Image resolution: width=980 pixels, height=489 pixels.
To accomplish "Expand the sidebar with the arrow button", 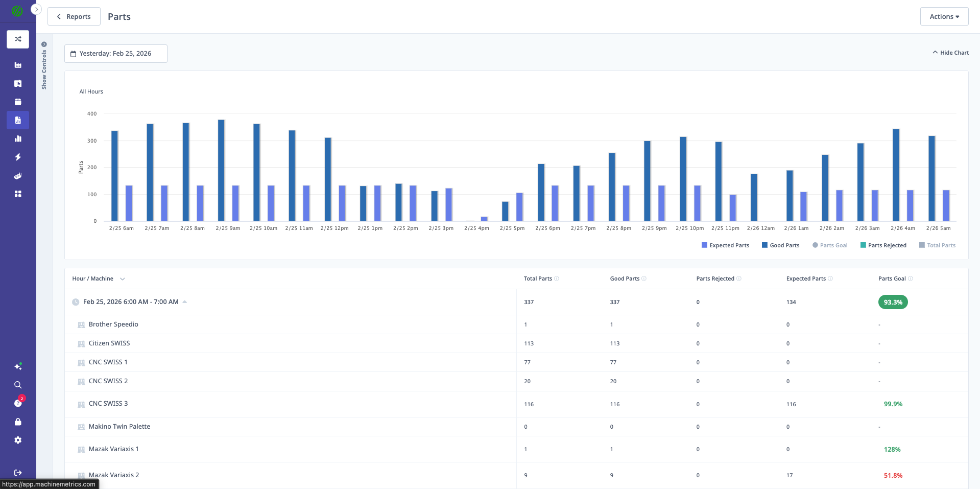I will [36, 9].
